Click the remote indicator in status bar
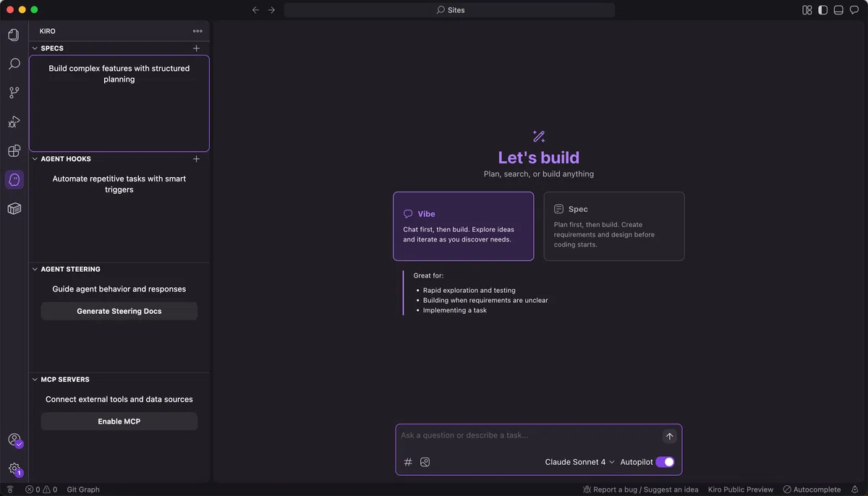868x496 pixels. coord(10,489)
